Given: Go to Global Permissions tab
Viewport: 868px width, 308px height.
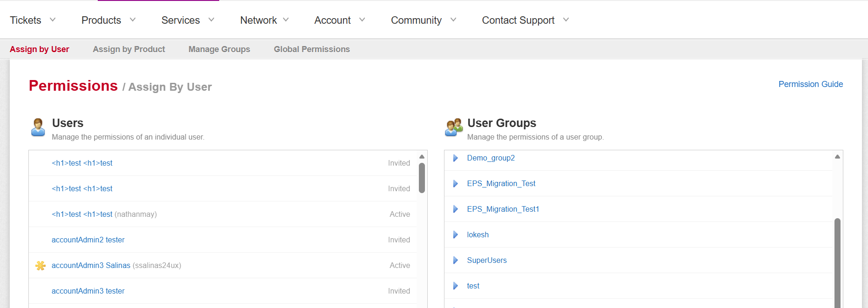Looking at the screenshot, I should [312, 49].
